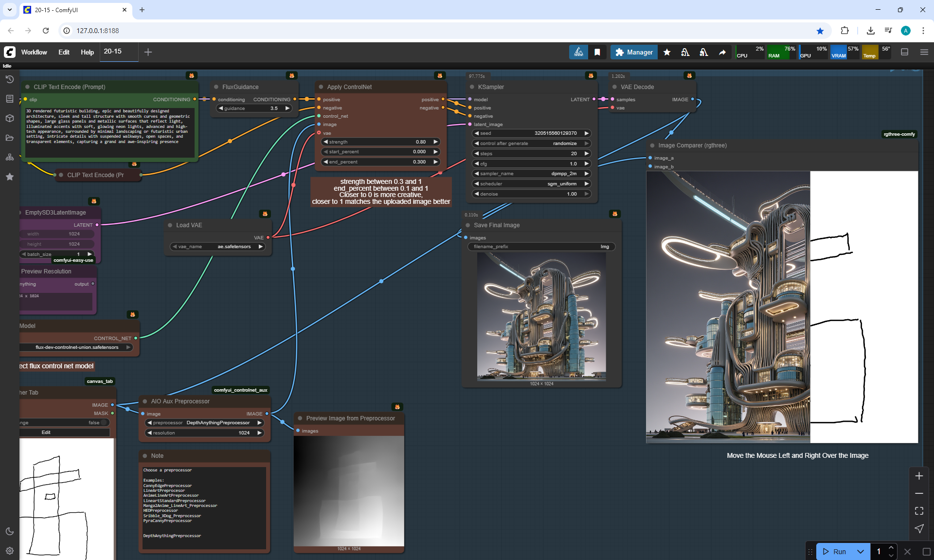Collapse the KSampler node via its dot
934x560 pixels.
[x=472, y=87]
